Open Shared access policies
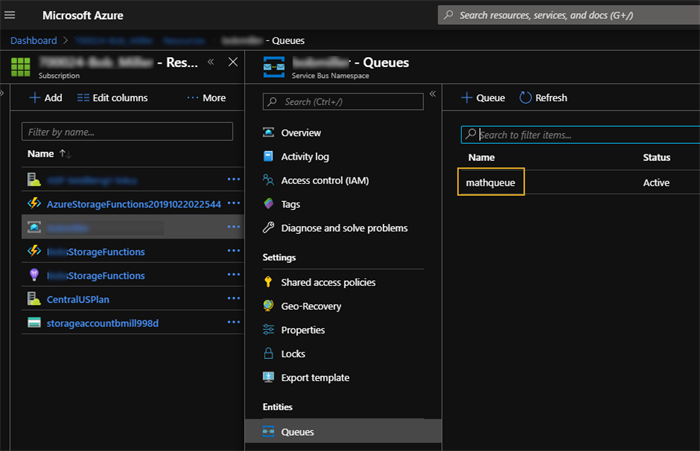 [328, 282]
